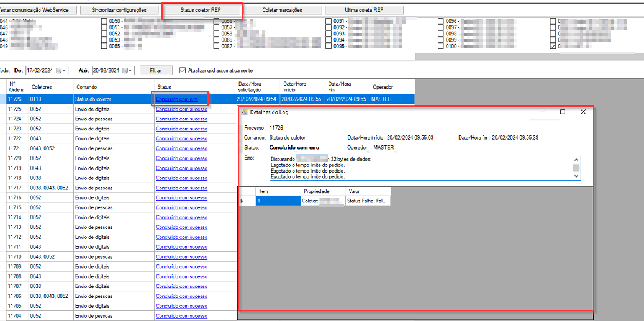This screenshot has height=321, width=644.
Task: Toggle Atualizar grid automaticamente checkbox
Action: [x=183, y=70]
